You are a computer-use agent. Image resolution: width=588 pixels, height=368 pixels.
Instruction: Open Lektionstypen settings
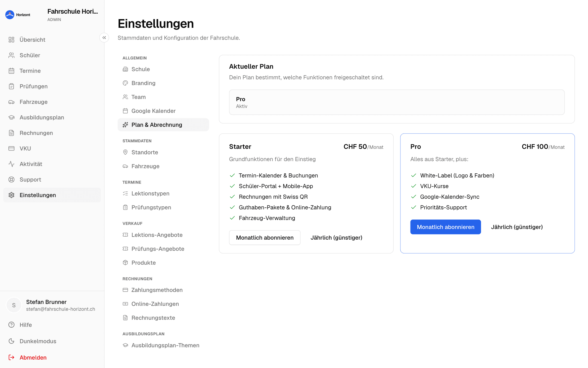163,194
